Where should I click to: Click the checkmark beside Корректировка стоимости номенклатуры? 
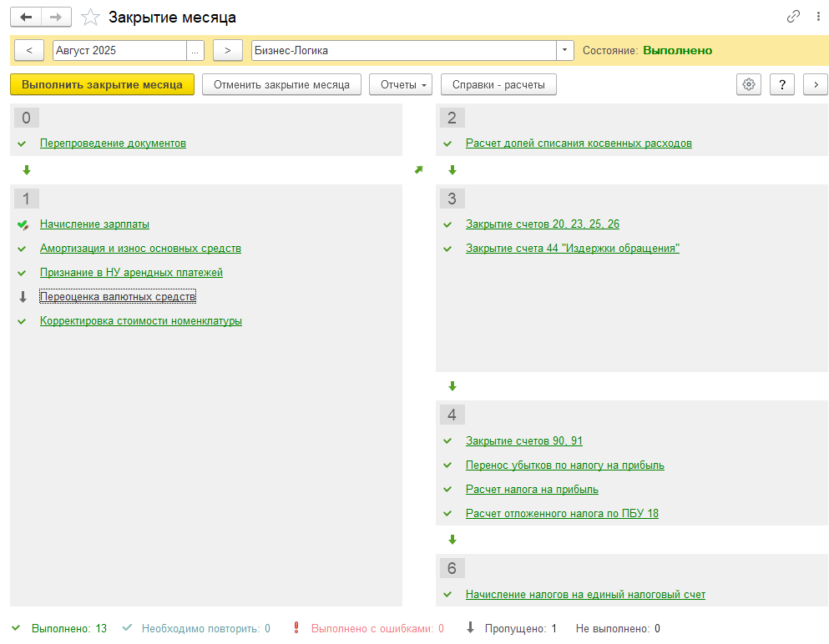point(22,321)
